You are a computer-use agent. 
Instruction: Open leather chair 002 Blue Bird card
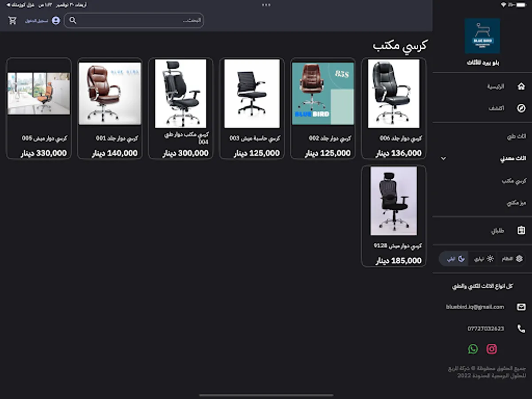pos(323,109)
